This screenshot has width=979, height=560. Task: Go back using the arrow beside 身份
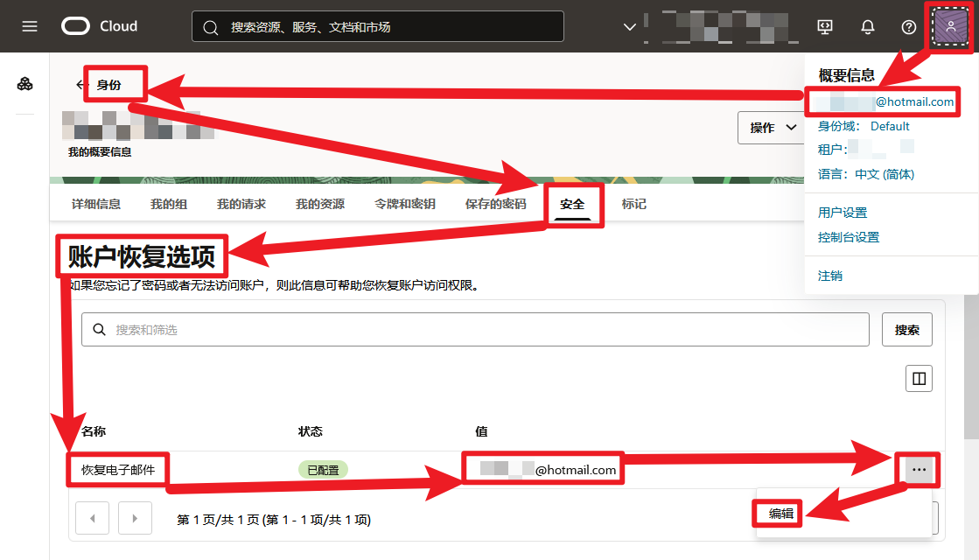tap(80, 84)
